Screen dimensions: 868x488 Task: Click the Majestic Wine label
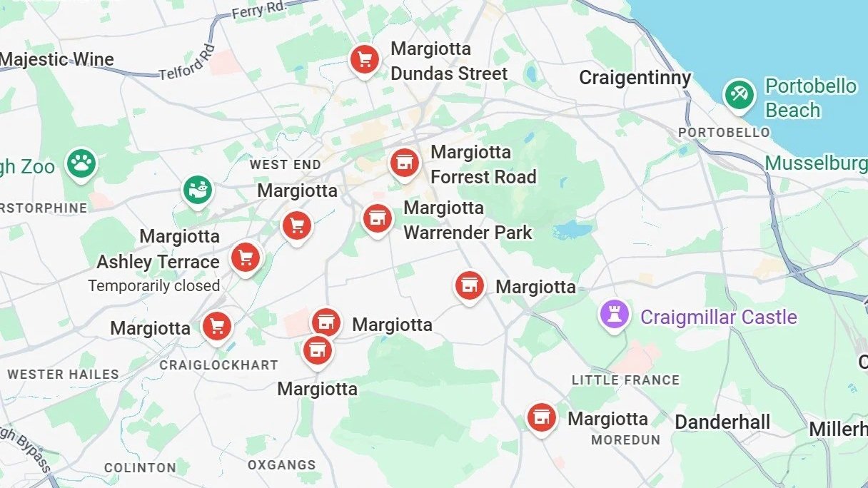point(57,59)
